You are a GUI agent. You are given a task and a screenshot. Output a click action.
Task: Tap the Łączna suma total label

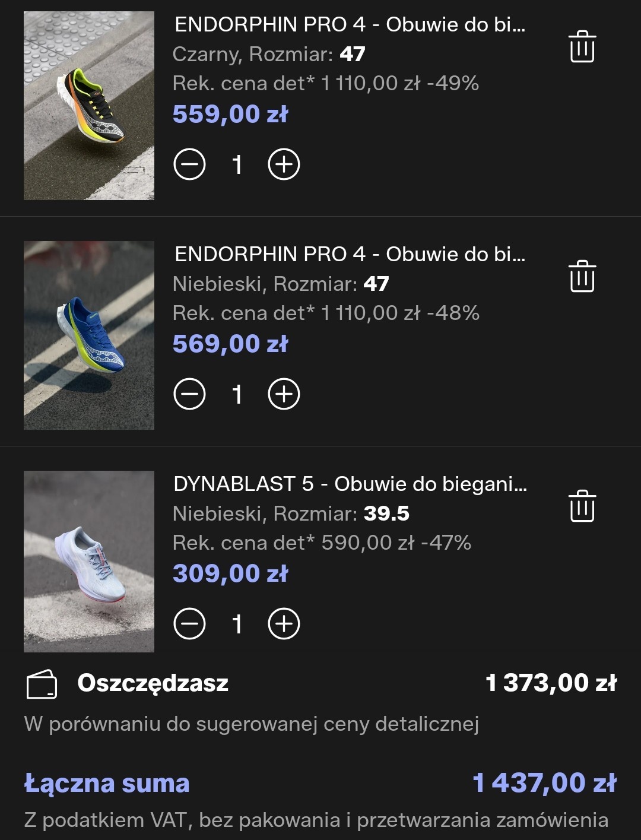[107, 784]
